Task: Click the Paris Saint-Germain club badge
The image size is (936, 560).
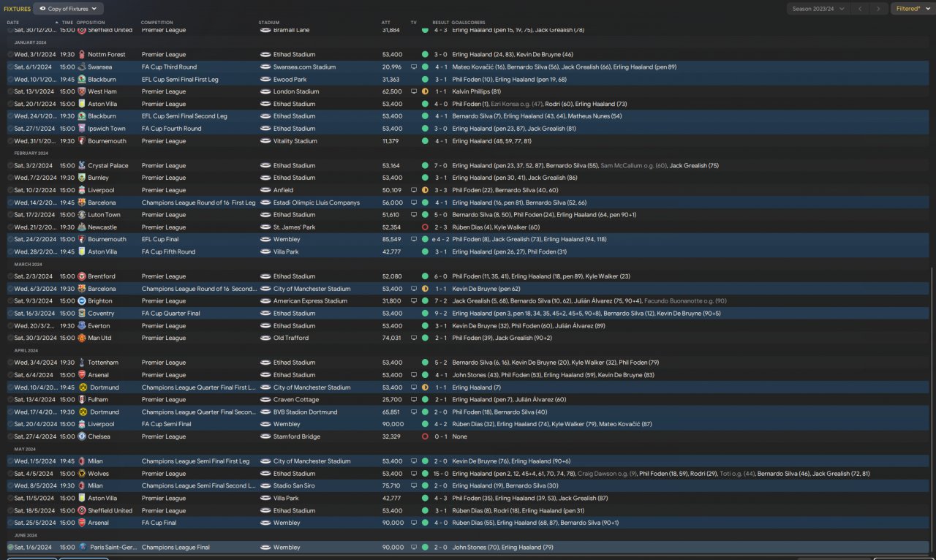Action: (x=82, y=548)
